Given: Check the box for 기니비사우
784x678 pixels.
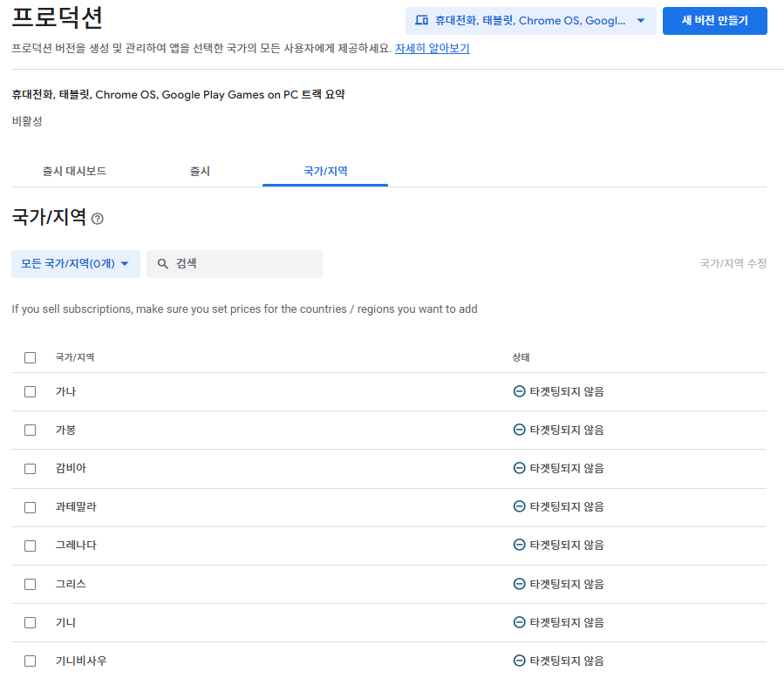Looking at the screenshot, I should point(30,661).
